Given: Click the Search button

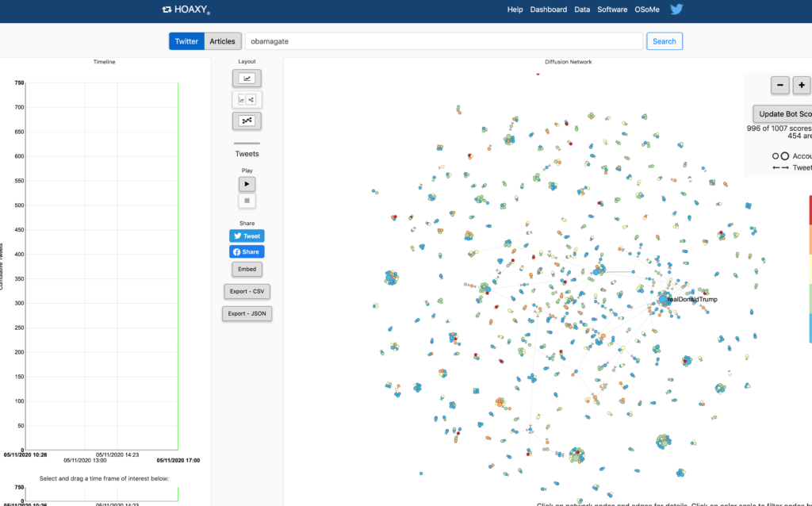Looking at the screenshot, I should [665, 41].
